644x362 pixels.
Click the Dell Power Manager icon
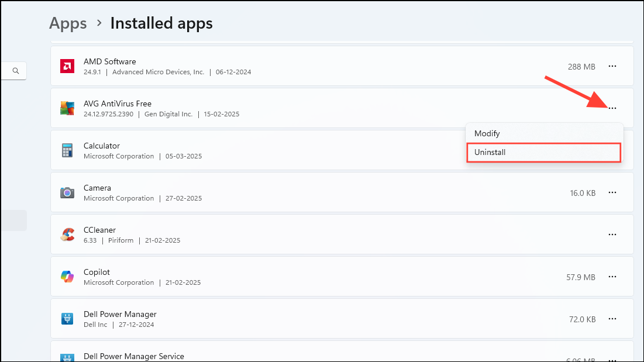67,319
